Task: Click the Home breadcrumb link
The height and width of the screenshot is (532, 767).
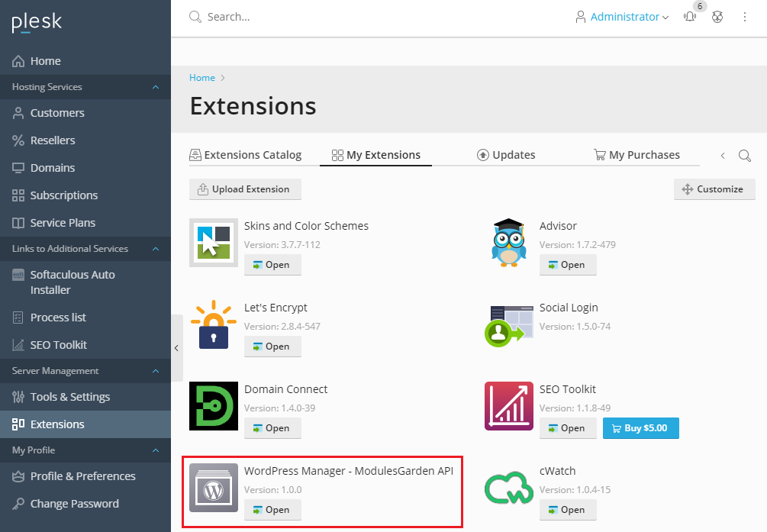Action: 202,78
